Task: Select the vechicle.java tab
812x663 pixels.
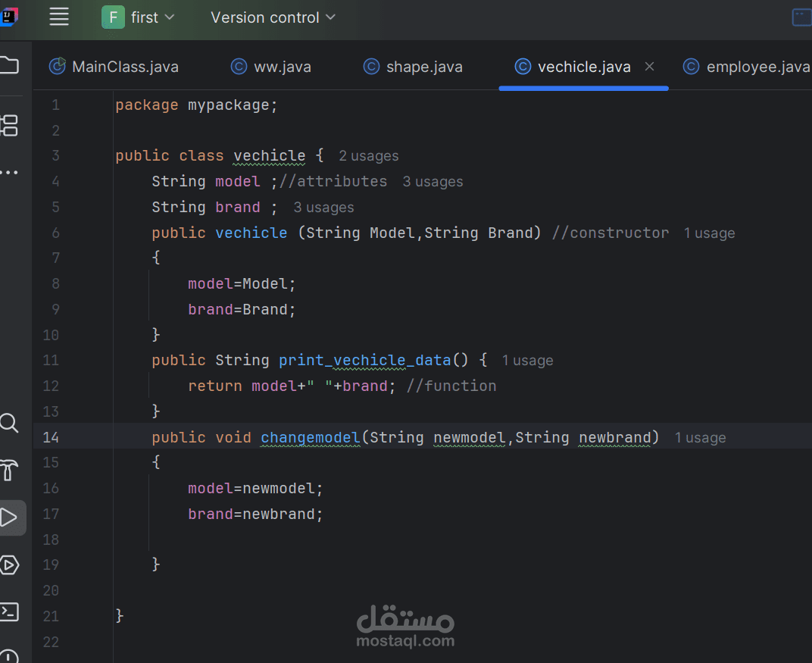Action: 583,67
